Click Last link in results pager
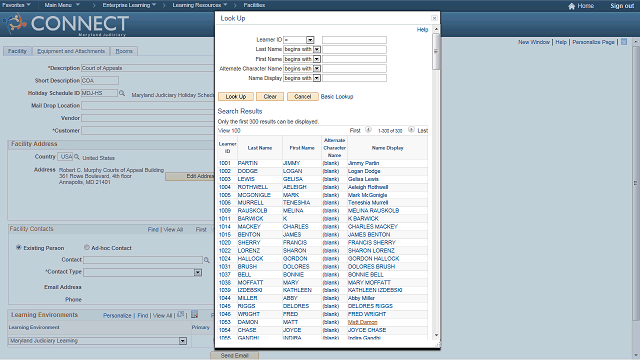 (422, 131)
